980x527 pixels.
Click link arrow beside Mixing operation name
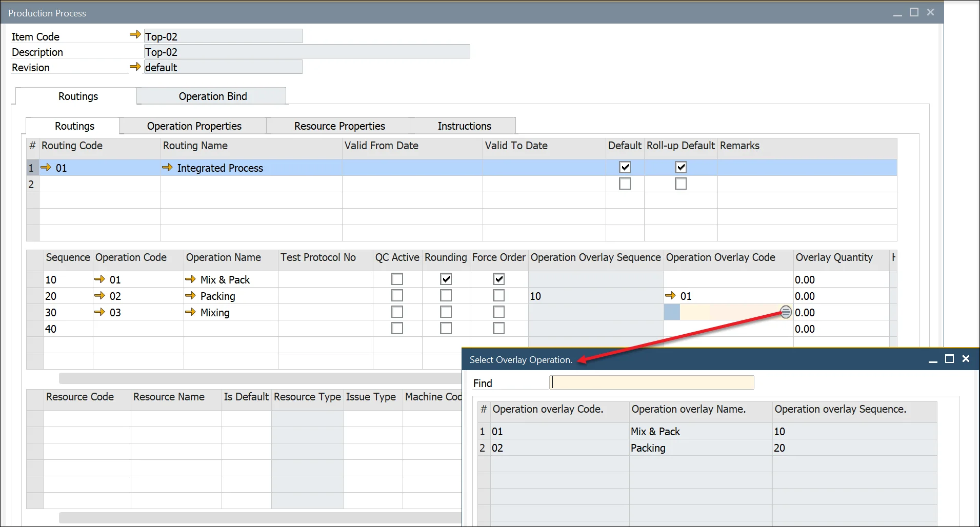point(190,312)
